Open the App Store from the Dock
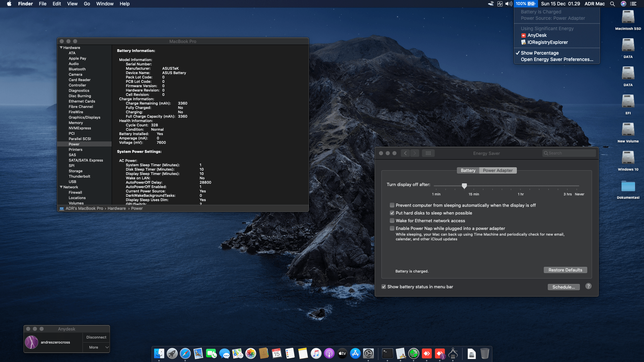The width and height of the screenshot is (644, 362). [x=355, y=353]
